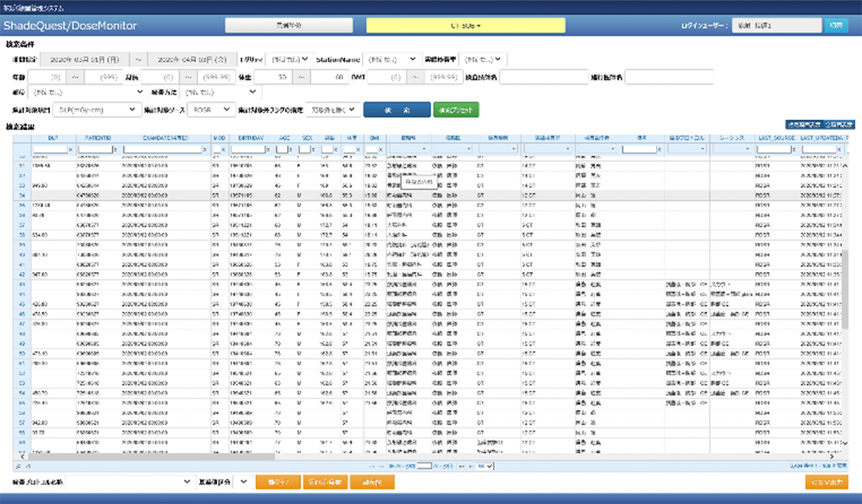Open the page size dropdown in pager
The image size is (862, 504).
click(x=485, y=466)
